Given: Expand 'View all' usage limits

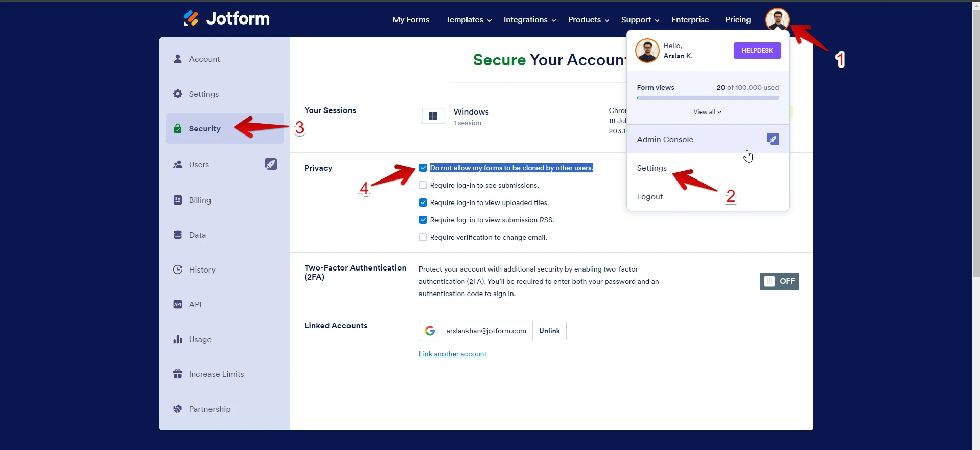Looking at the screenshot, I should pos(707,112).
